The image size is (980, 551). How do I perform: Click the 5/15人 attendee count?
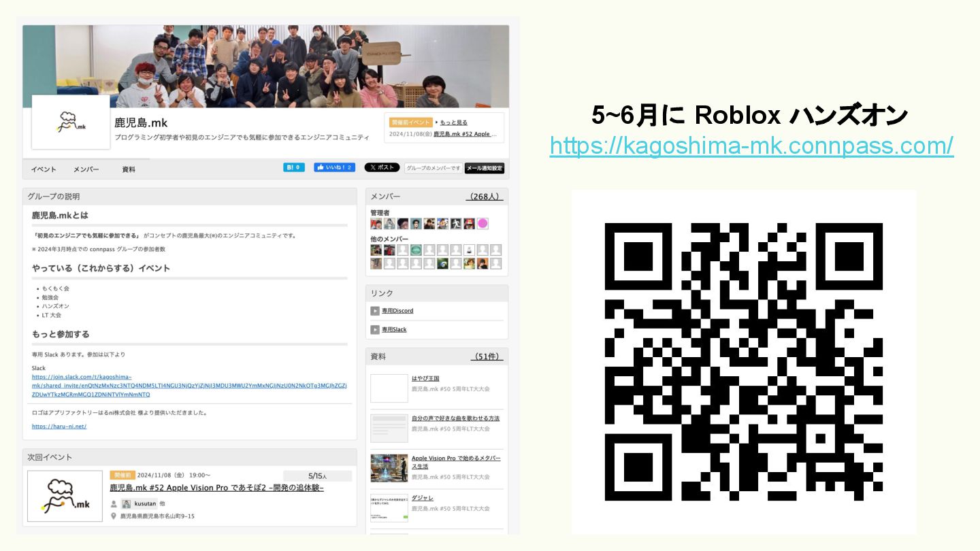318,476
